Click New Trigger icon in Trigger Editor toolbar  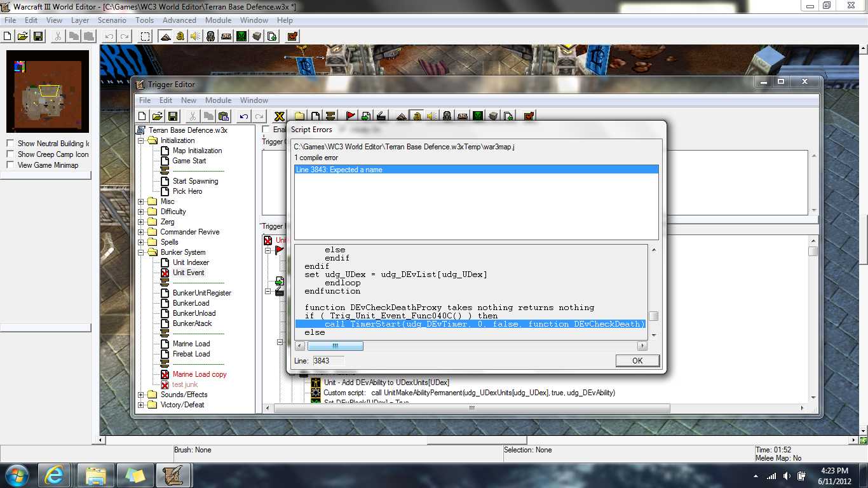click(315, 116)
